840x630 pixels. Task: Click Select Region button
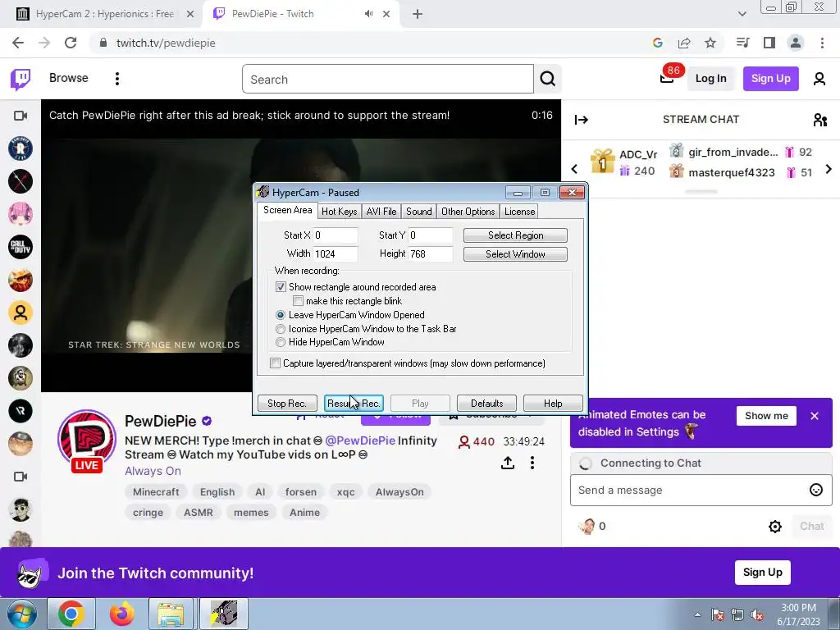point(515,235)
